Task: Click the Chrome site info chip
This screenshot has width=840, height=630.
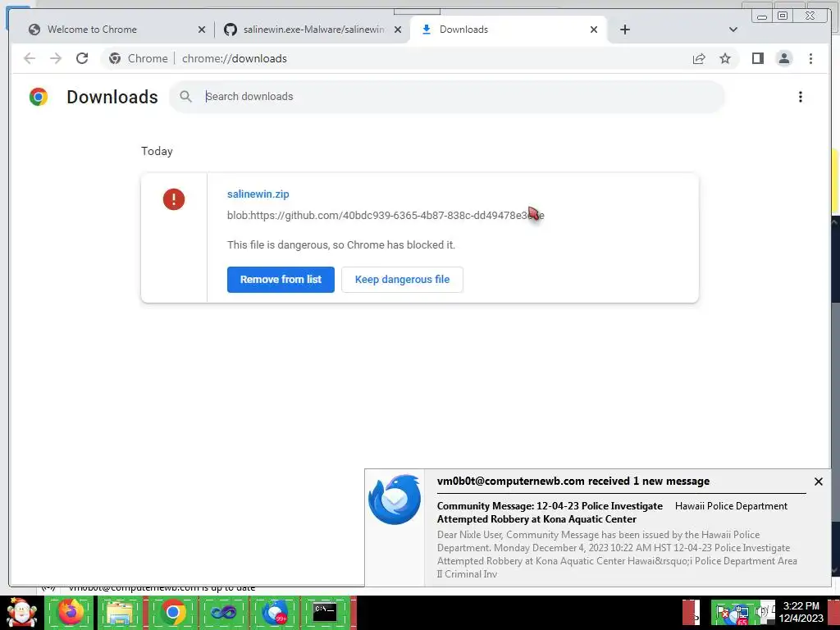Action: pyautogui.click(x=138, y=58)
